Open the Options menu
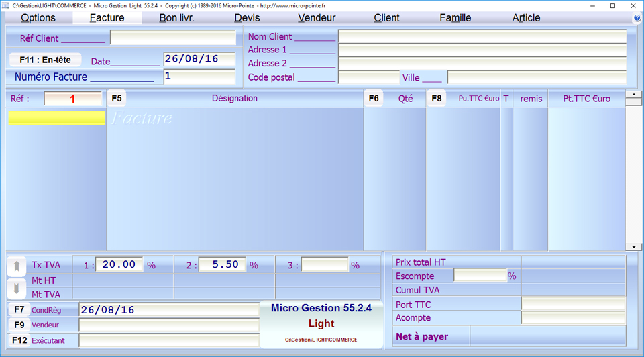The height and width of the screenshot is (357, 644). click(x=38, y=18)
